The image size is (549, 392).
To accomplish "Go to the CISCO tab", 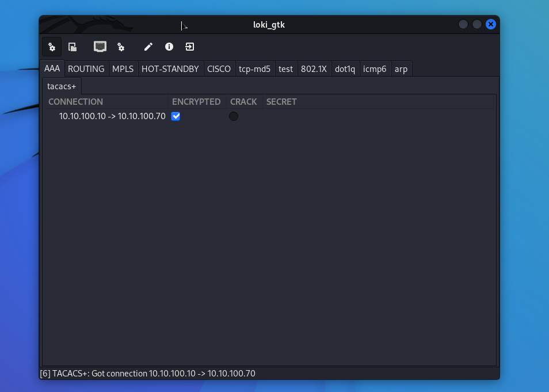I will click(x=219, y=69).
